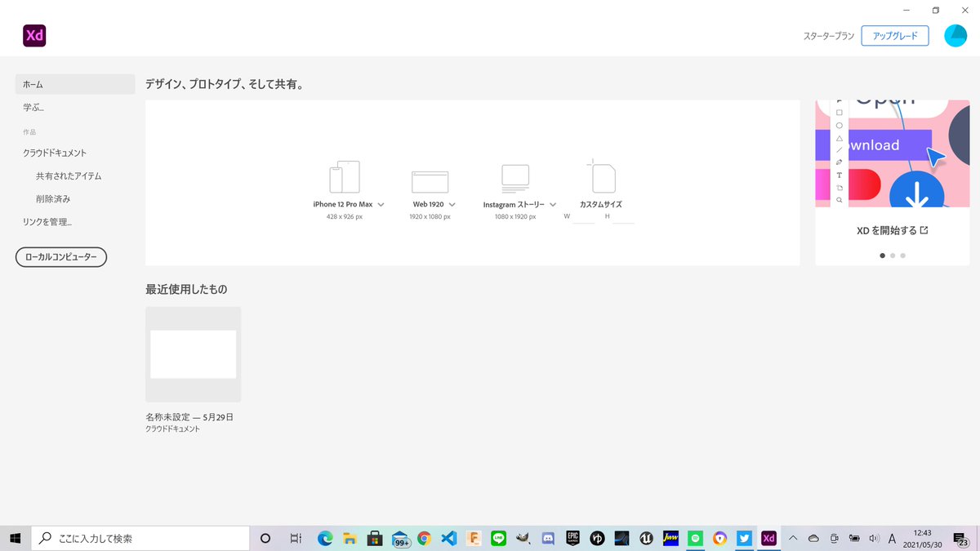
Task: Click the アップグレード button
Action: (x=895, y=35)
